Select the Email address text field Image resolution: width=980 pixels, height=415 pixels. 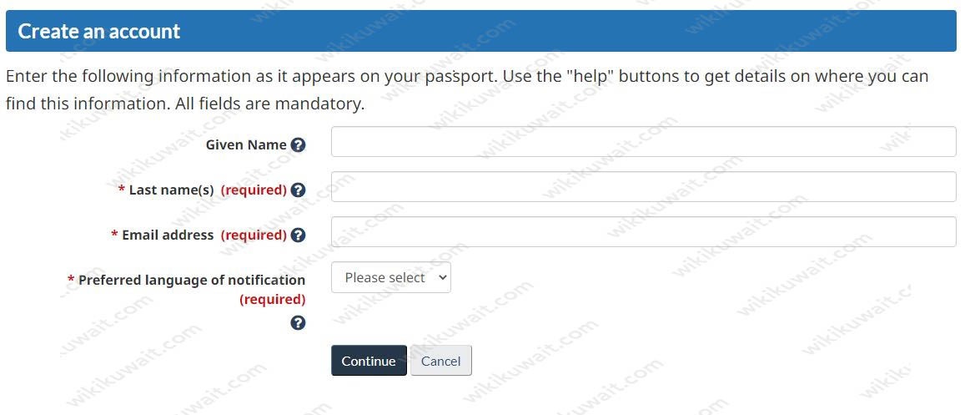coord(643,232)
